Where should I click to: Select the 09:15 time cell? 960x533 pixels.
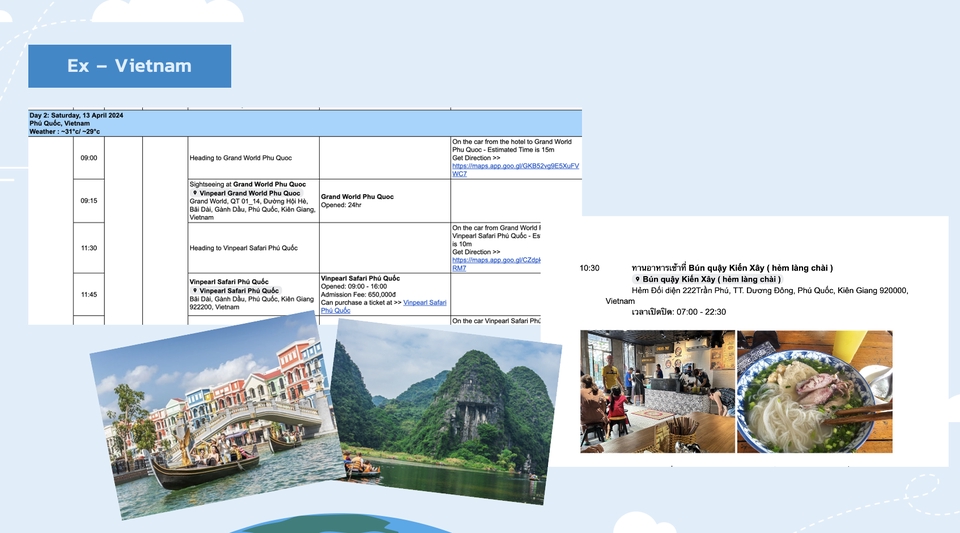[x=89, y=201]
